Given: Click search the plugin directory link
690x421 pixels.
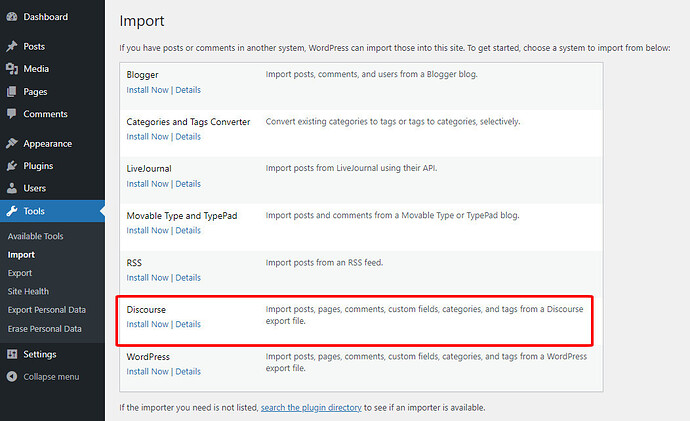Looking at the screenshot, I should click(311, 407).
